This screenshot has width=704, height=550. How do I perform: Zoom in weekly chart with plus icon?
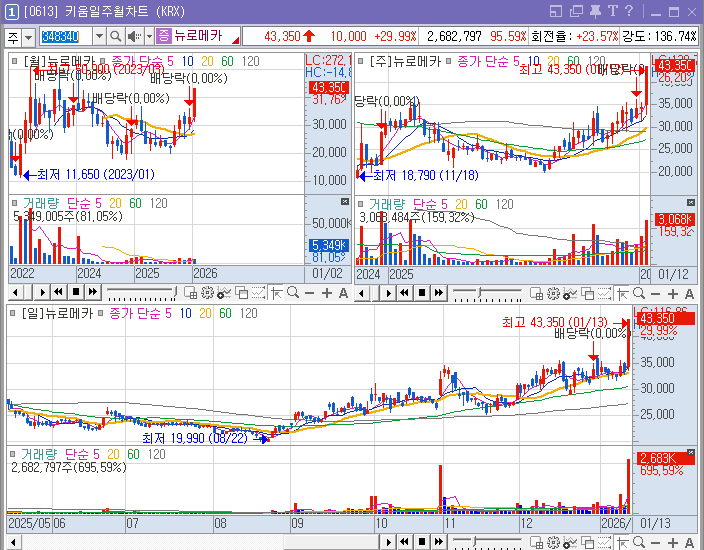coord(673,294)
